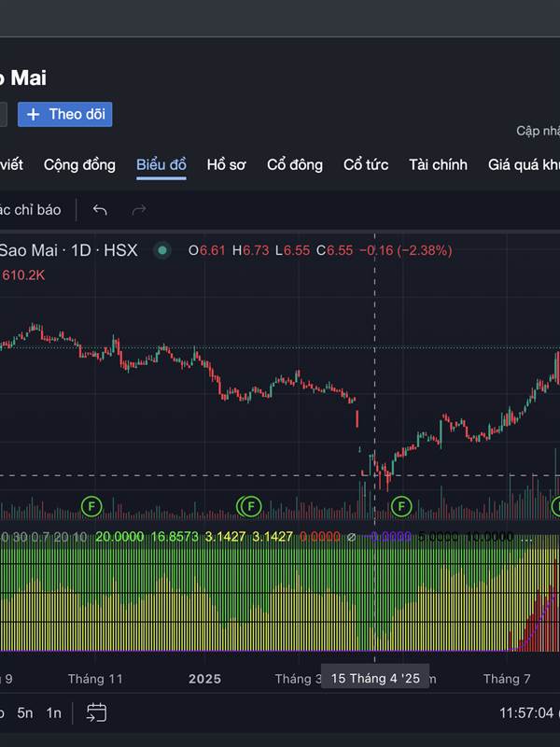The height and width of the screenshot is (747, 560).
Task: Click the F event marker near Tháng 11
Action: pos(91,506)
